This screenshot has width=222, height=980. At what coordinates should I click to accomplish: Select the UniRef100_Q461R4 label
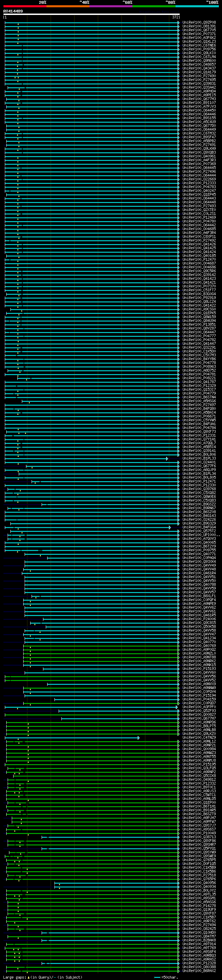199,573
